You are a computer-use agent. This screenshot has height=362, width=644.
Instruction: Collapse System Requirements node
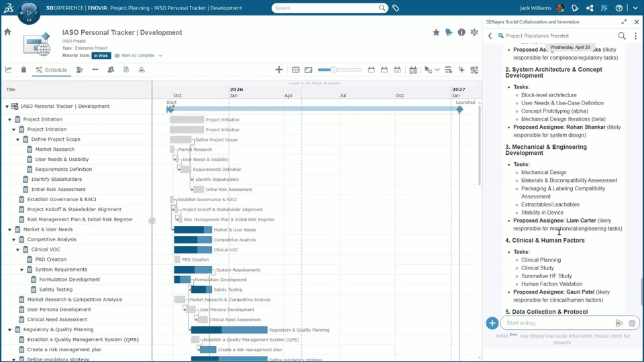(21, 269)
